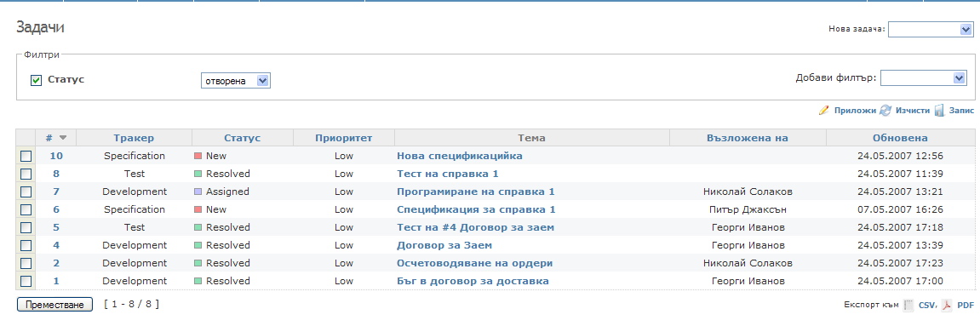
Task: Select checkbox for issue 6 row
Action: [x=26, y=209]
